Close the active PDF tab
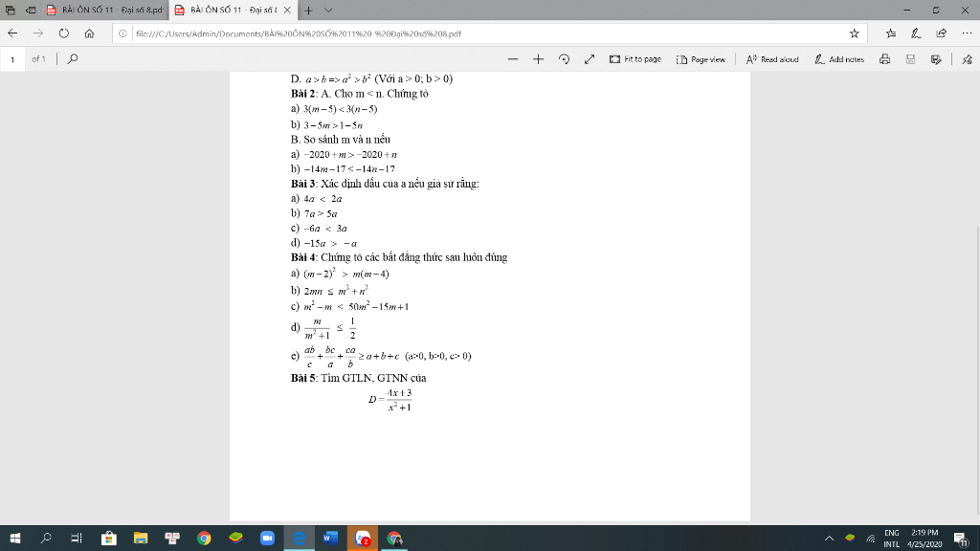980x551 pixels. (287, 10)
